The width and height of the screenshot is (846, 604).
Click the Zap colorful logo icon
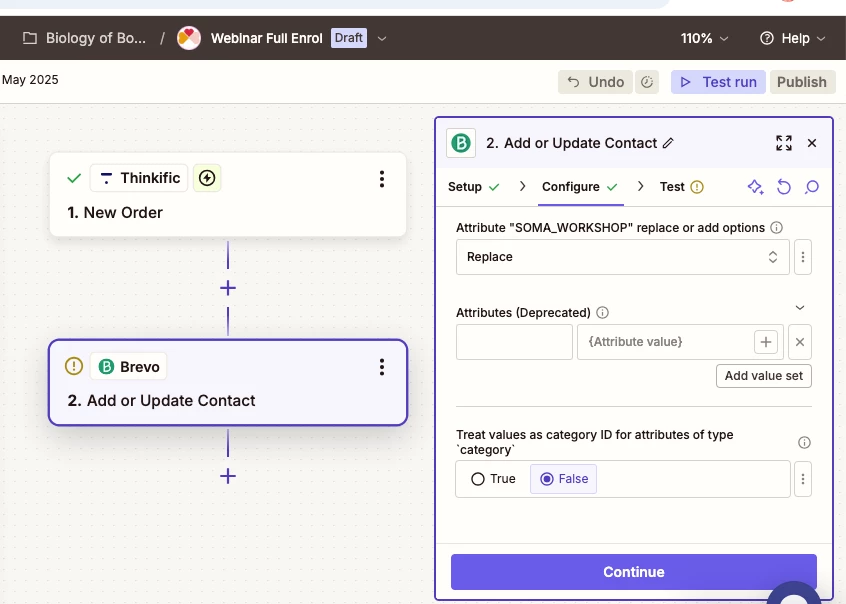coord(189,38)
